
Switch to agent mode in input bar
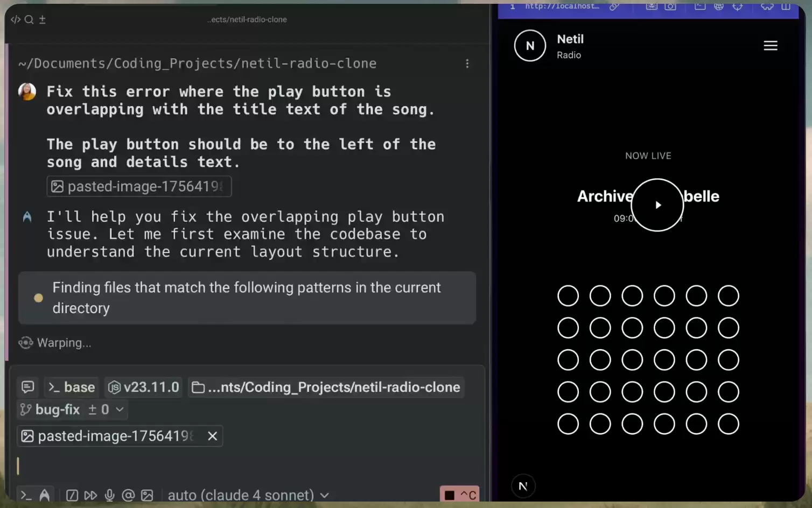[x=45, y=495]
